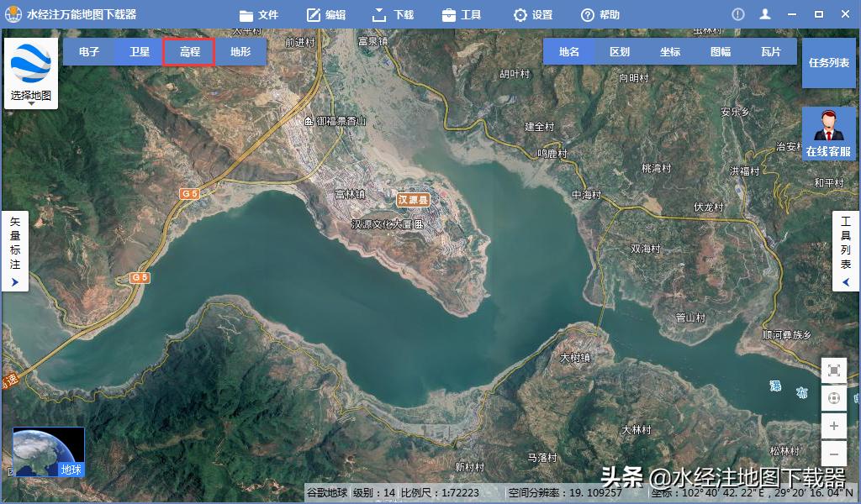
Task: Click the 松林村 label
Action: click(784, 451)
